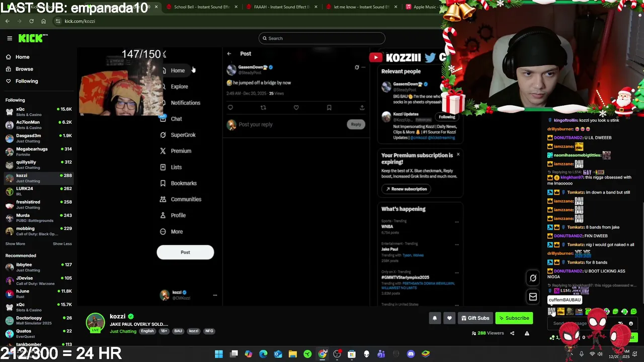
Task: Click the reply comment icon on post
Action: tap(230, 107)
